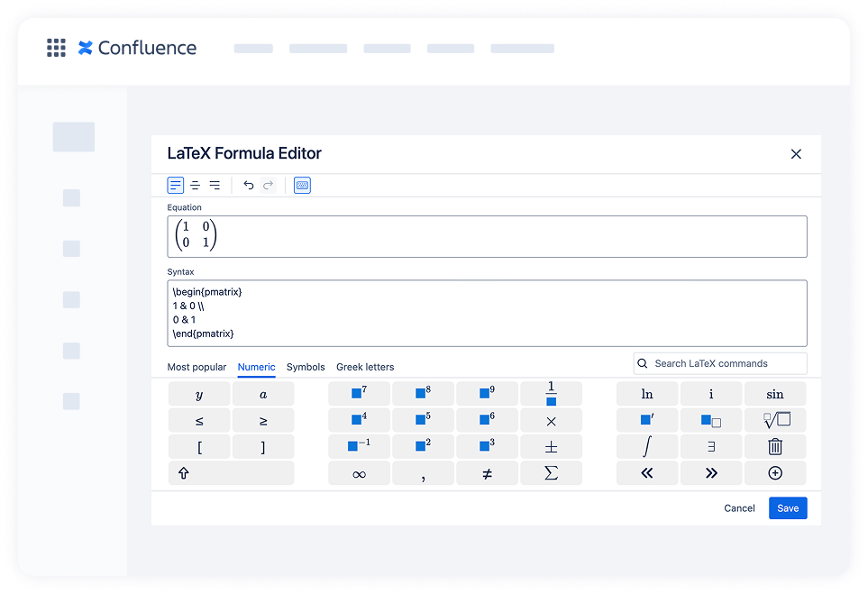The image size is (868, 594).
Task: Toggle center alignment for the formula
Action: pyautogui.click(x=195, y=185)
